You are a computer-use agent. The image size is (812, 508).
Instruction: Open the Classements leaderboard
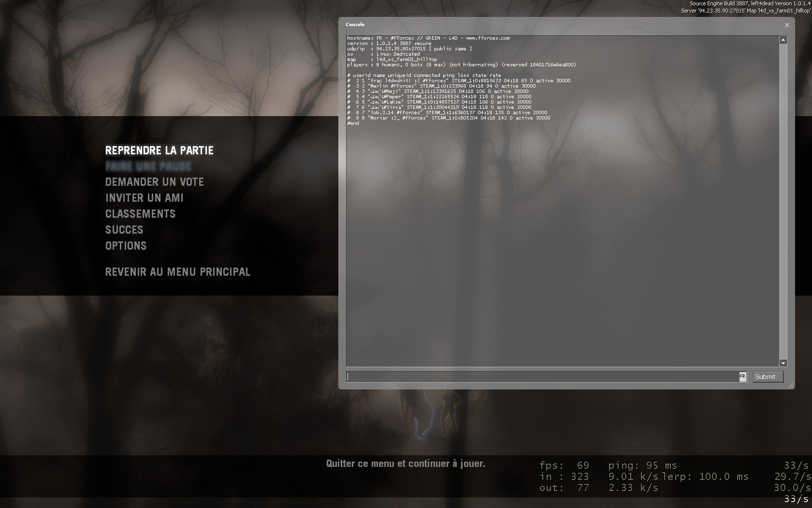(140, 214)
